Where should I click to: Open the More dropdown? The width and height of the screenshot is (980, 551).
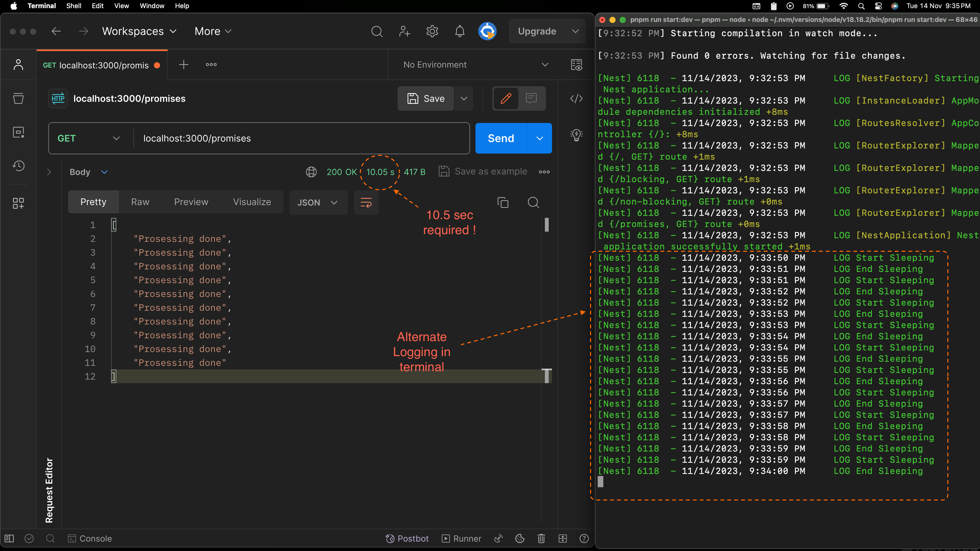click(x=213, y=31)
